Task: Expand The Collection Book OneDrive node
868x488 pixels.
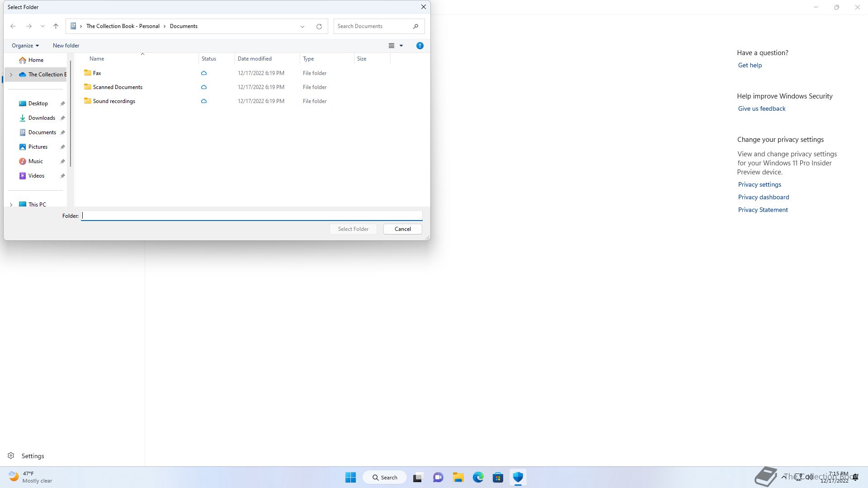Action: pyautogui.click(x=11, y=75)
